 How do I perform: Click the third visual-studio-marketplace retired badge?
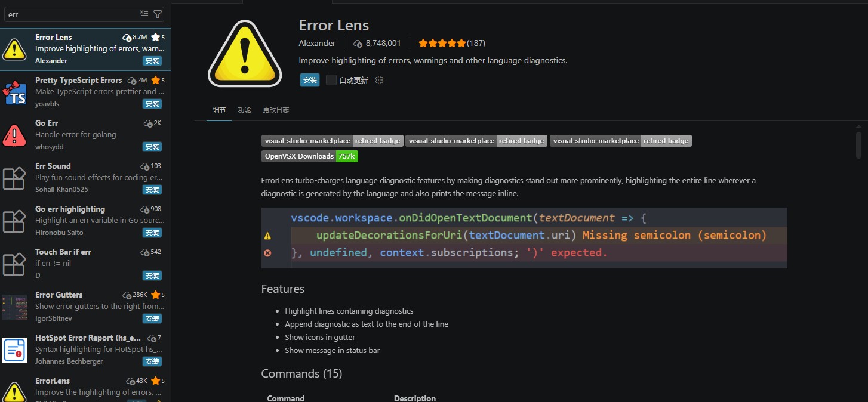(x=621, y=141)
